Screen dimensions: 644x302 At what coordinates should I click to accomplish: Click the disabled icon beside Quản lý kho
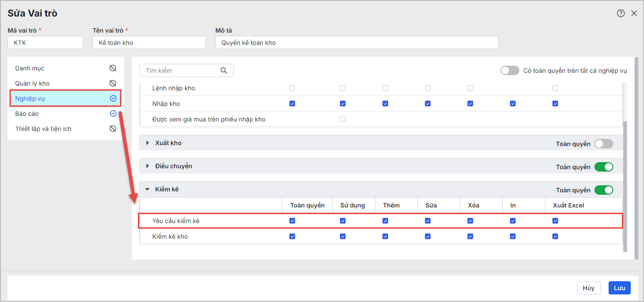(113, 83)
